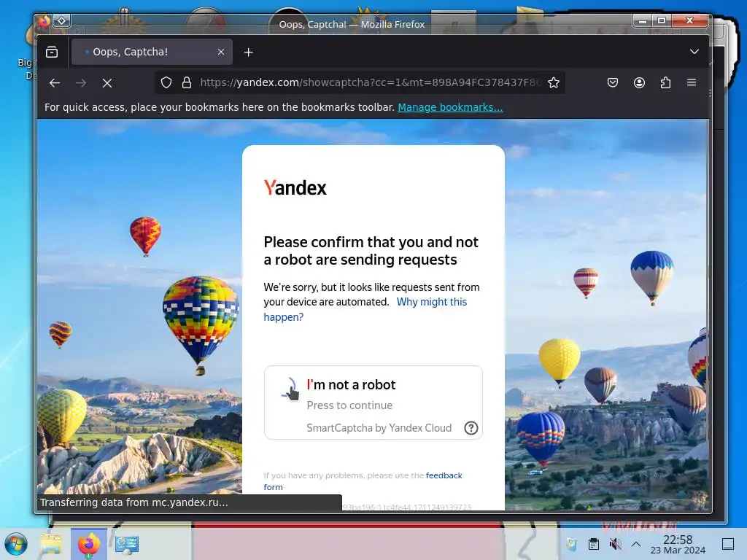747x560 pixels.
Task: Stop loading the page
Action: click(x=107, y=83)
